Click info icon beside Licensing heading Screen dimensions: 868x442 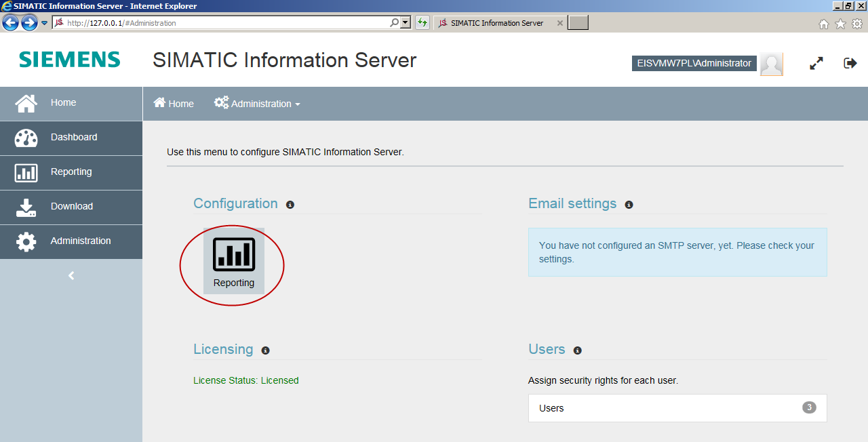pos(265,350)
